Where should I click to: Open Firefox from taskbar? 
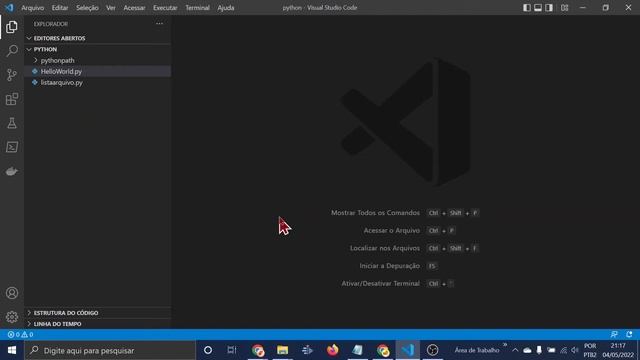coord(333,350)
